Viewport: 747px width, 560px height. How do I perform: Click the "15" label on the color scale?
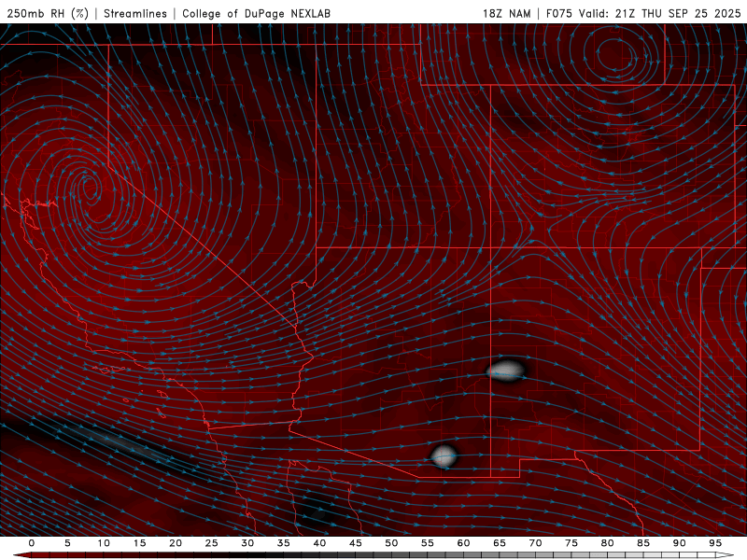tap(139, 543)
